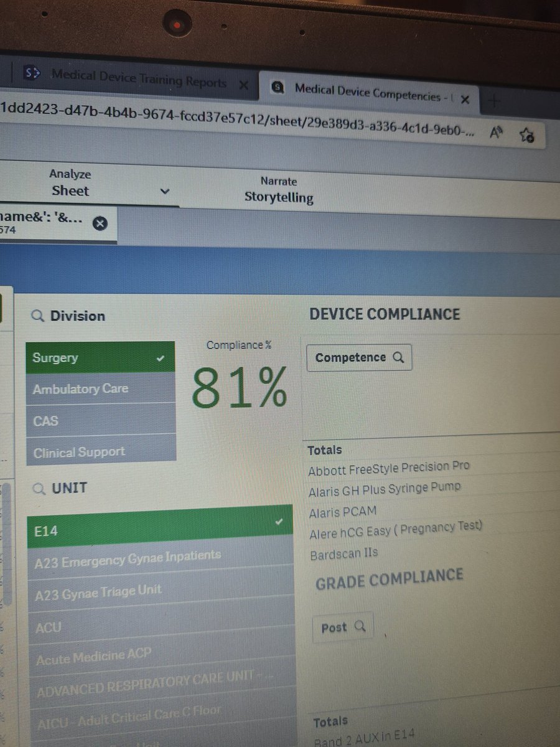Image resolution: width=560 pixels, height=747 pixels.
Task: Select the Clinical Support division
Action: 101,451
